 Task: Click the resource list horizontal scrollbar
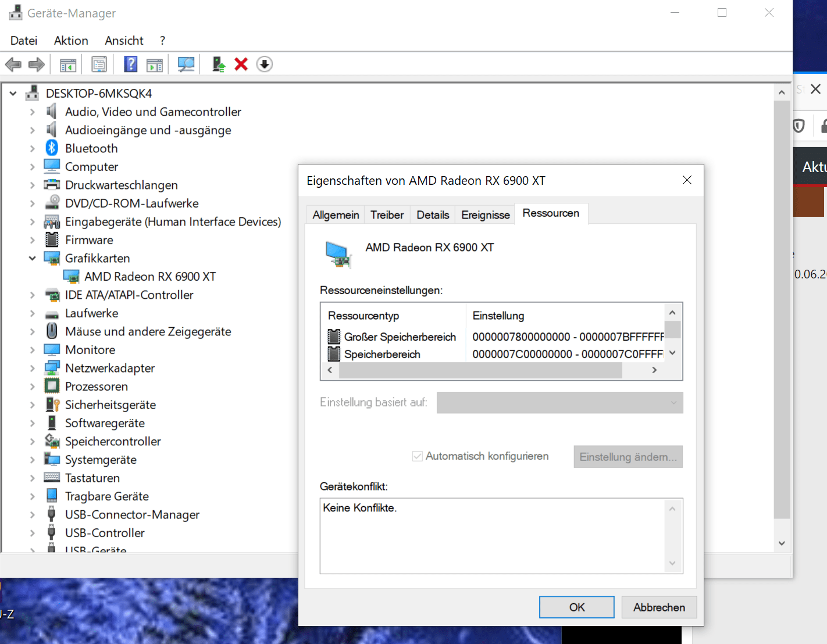[480, 370]
